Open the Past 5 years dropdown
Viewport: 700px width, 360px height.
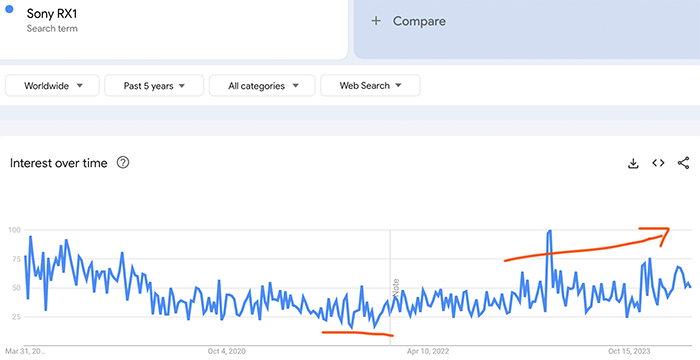pos(154,85)
